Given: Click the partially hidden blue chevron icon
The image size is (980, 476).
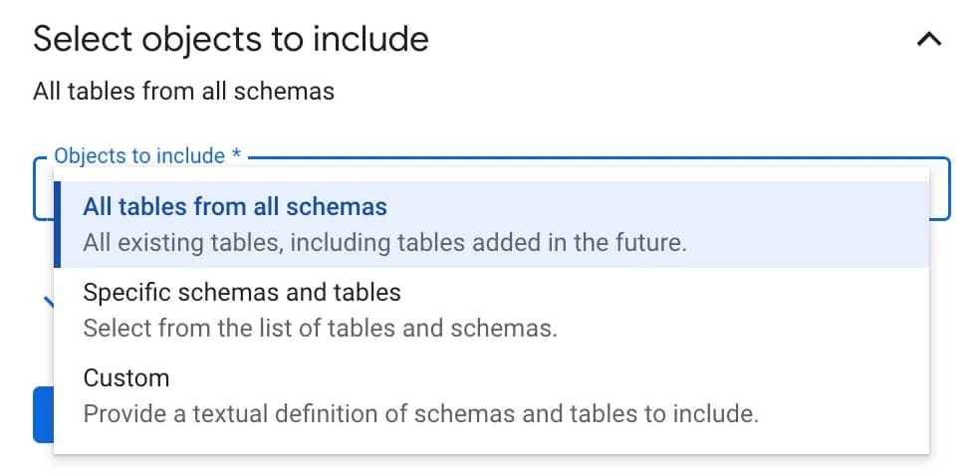Looking at the screenshot, I should (x=46, y=302).
